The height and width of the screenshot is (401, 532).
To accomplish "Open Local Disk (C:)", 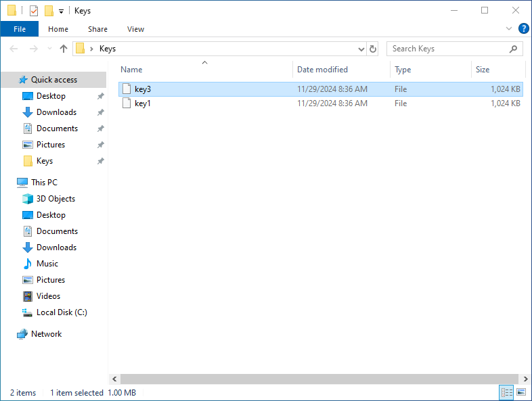I will pos(62,312).
